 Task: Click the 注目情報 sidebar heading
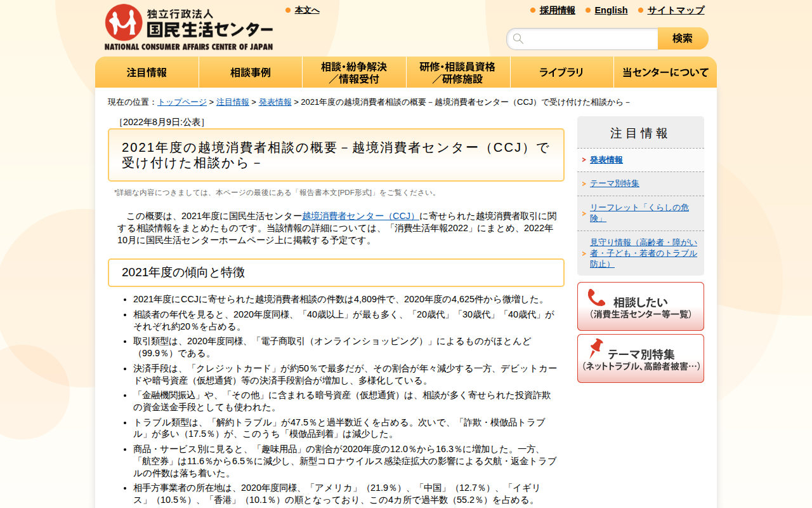[x=639, y=133]
